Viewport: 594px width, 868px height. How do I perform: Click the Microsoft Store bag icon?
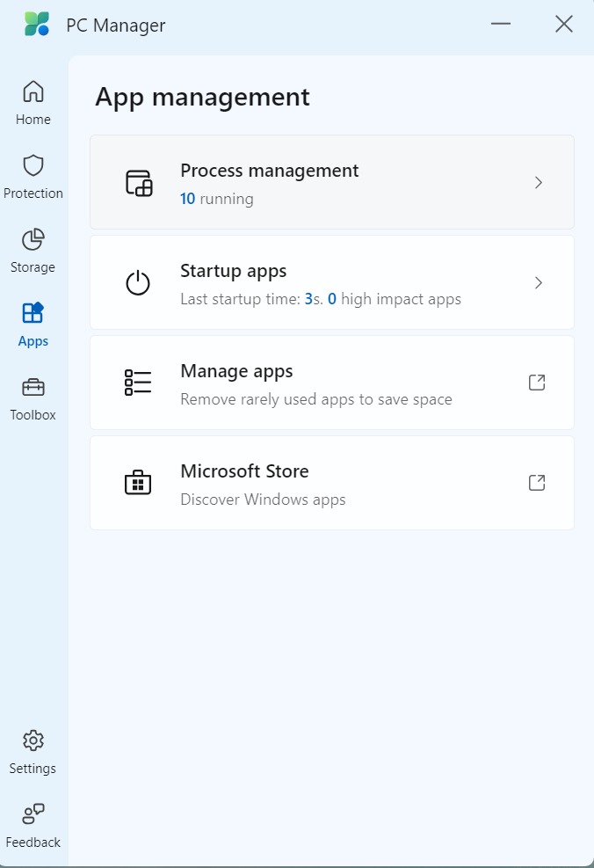[138, 483]
